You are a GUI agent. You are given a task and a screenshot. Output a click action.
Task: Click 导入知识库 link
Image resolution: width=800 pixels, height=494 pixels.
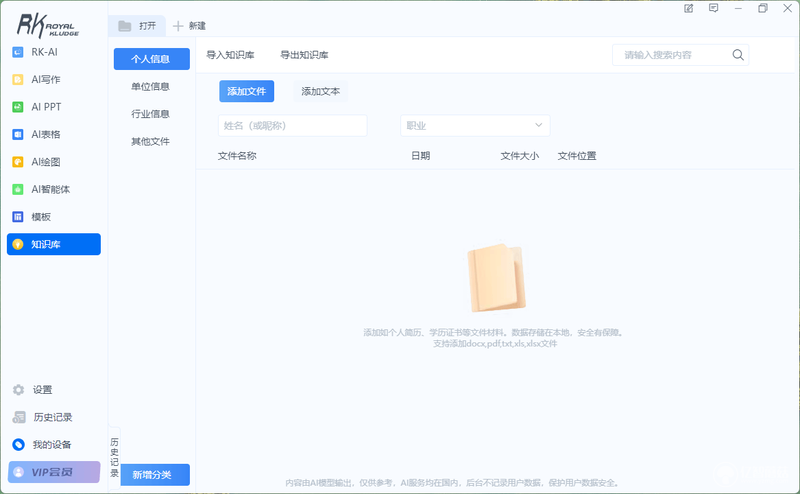pos(230,55)
